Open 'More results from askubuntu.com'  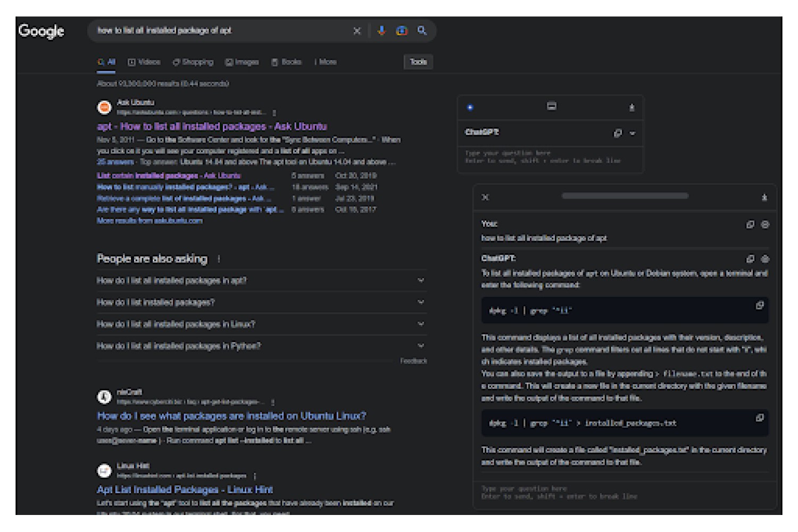point(149,221)
